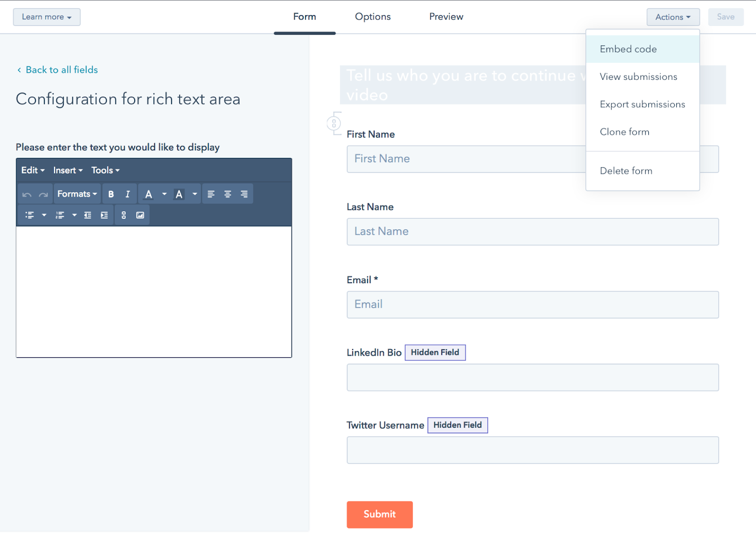
Task: Toggle bold formatting in the editor
Action: click(x=111, y=194)
